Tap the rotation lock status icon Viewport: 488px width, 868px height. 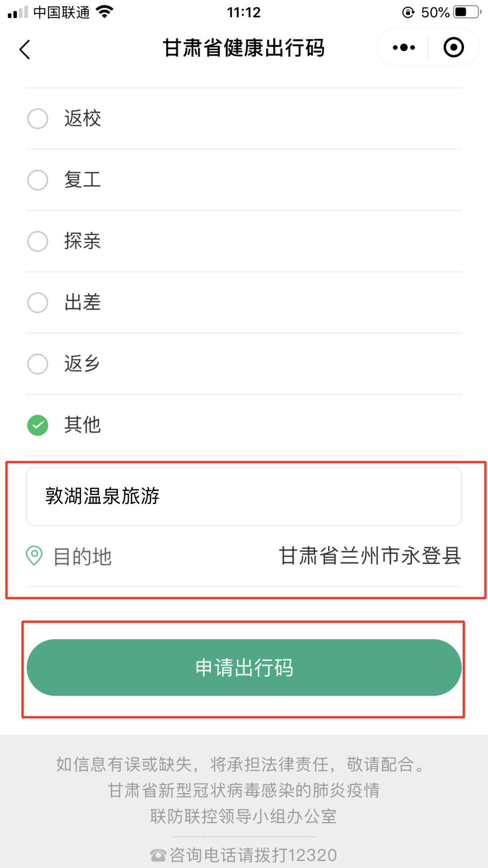point(408,12)
